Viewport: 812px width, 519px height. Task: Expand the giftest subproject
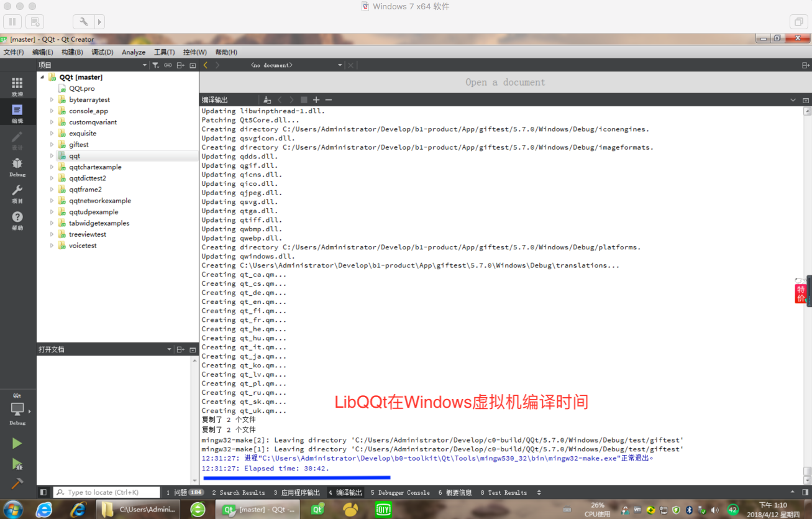(x=52, y=144)
